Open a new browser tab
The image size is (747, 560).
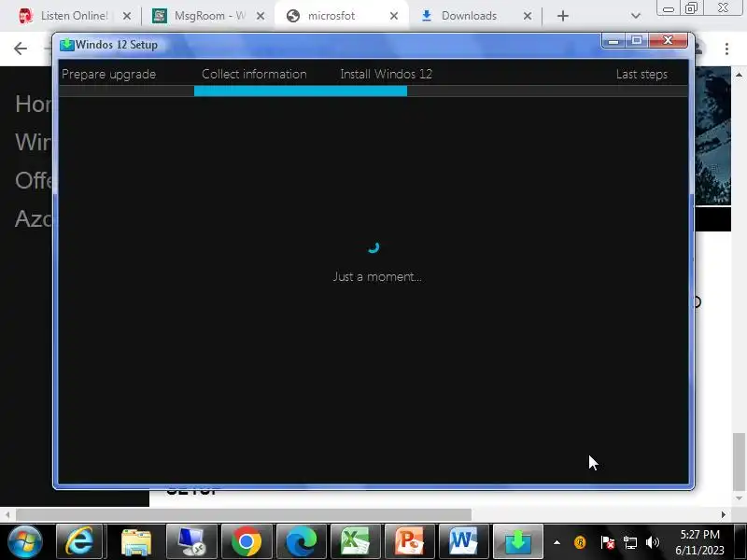(563, 16)
